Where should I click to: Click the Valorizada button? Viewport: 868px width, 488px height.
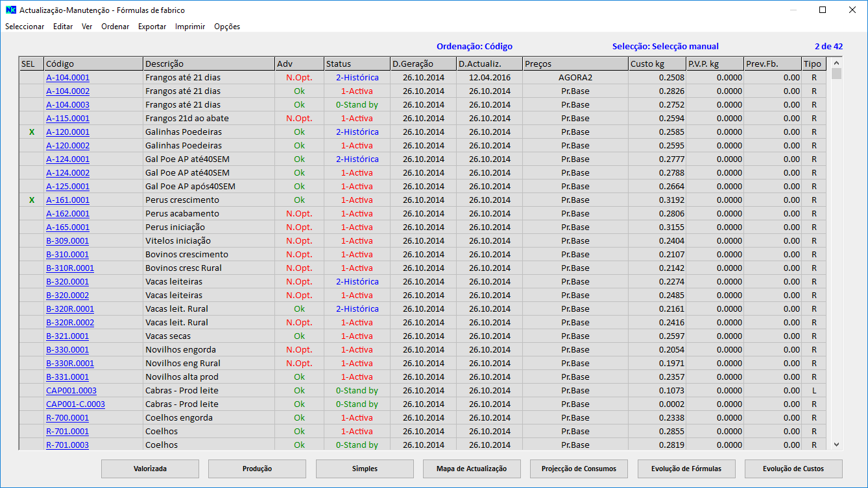pos(150,469)
